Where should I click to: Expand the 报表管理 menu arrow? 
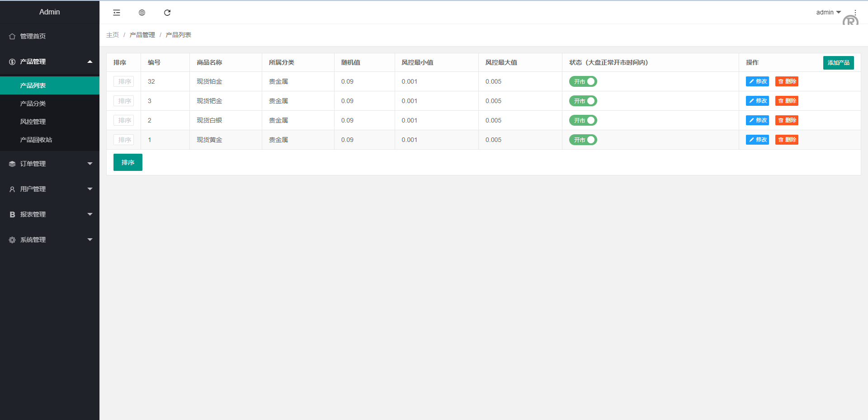90,214
